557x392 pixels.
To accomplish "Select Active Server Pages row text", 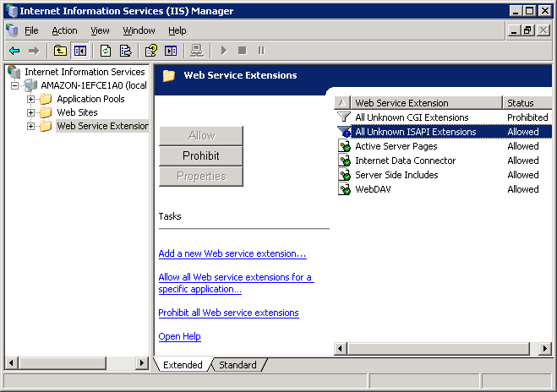I will click(396, 146).
